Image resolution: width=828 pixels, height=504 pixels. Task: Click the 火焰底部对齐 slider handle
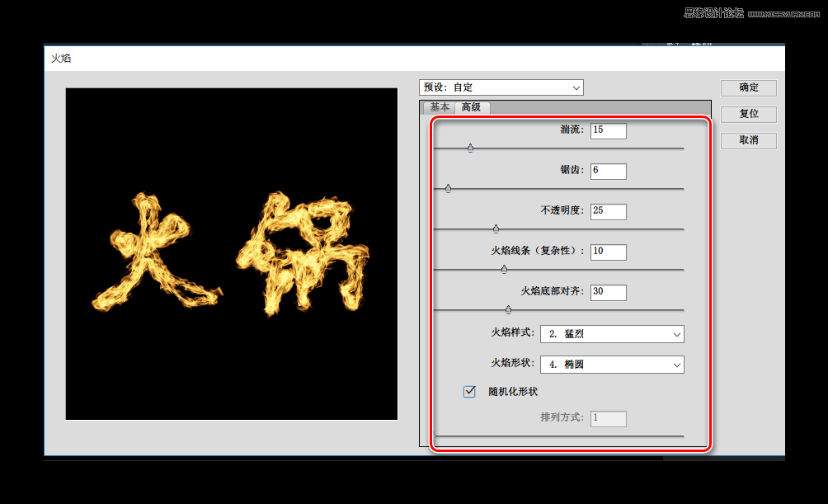click(x=508, y=309)
